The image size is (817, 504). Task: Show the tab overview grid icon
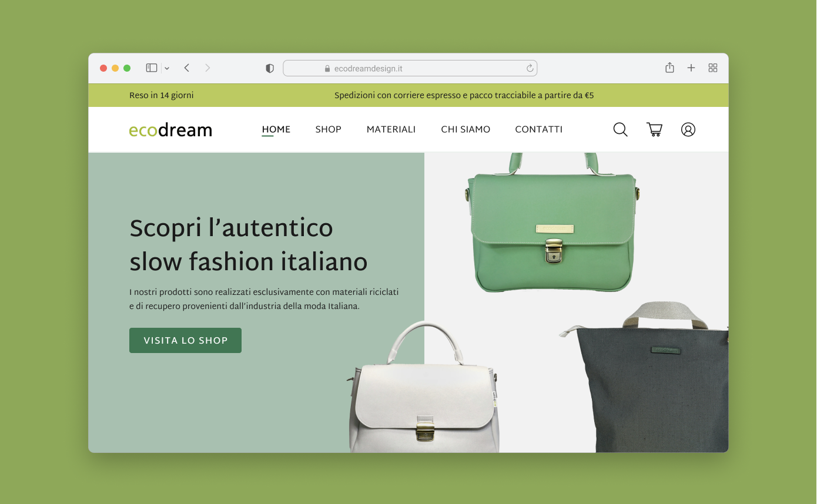713,68
